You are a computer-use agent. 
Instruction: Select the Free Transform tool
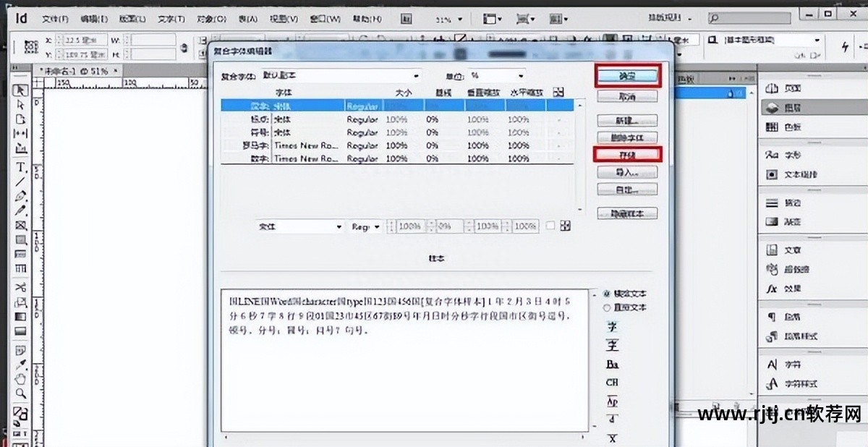(x=21, y=302)
